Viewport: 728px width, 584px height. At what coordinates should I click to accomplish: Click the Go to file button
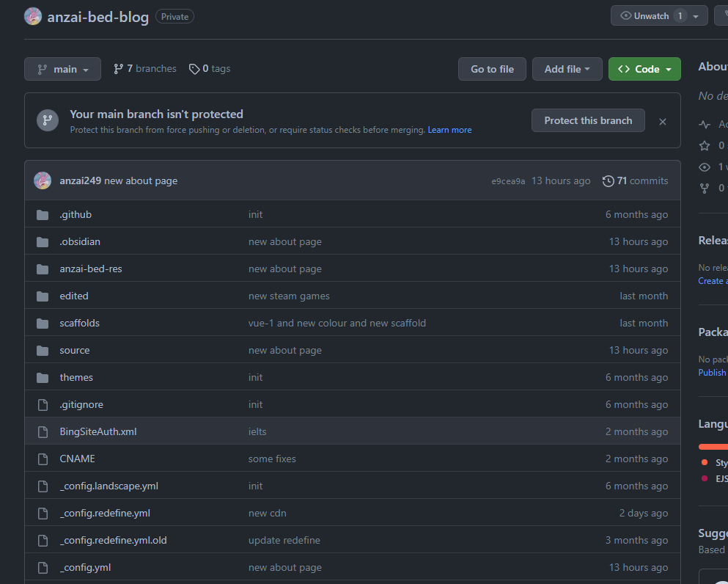tap(492, 69)
